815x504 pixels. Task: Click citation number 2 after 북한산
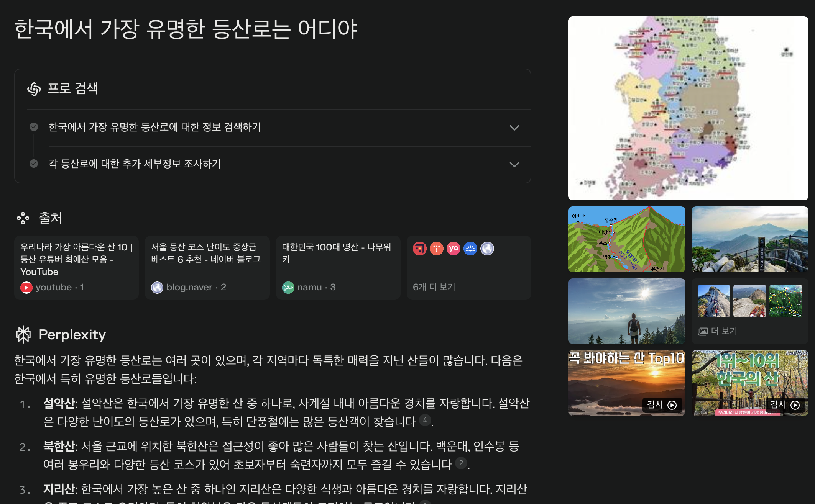coord(461,463)
